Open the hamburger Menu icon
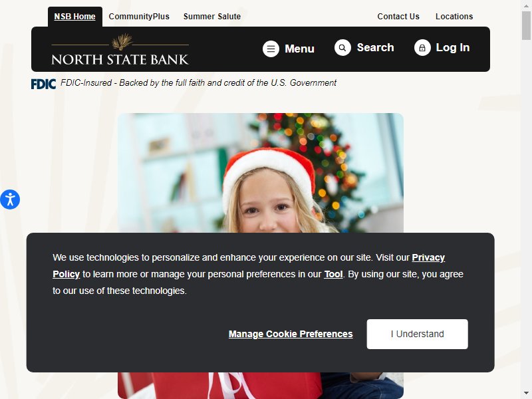This screenshot has width=532, height=399. click(271, 49)
